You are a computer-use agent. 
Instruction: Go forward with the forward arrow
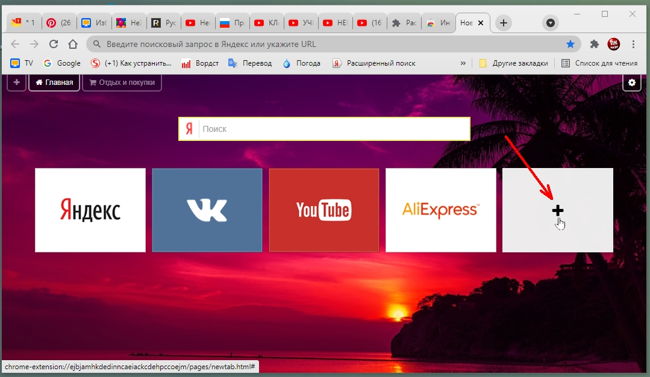pyautogui.click(x=34, y=44)
